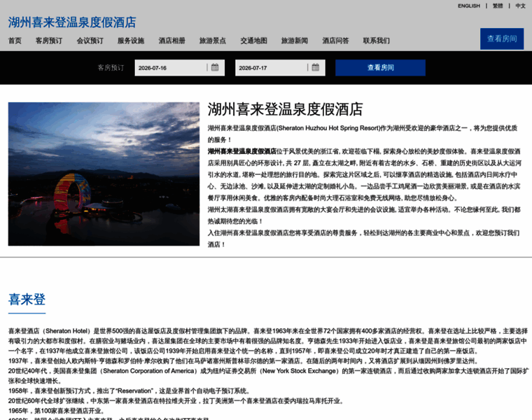This screenshot has width=532, height=420.
Task: Open the 会议预订 menu item
Action: [90, 41]
